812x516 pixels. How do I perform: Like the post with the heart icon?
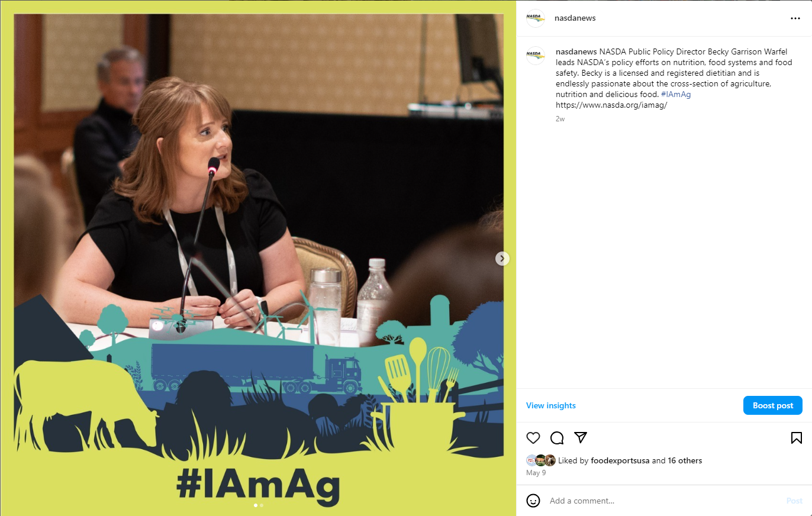533,438
